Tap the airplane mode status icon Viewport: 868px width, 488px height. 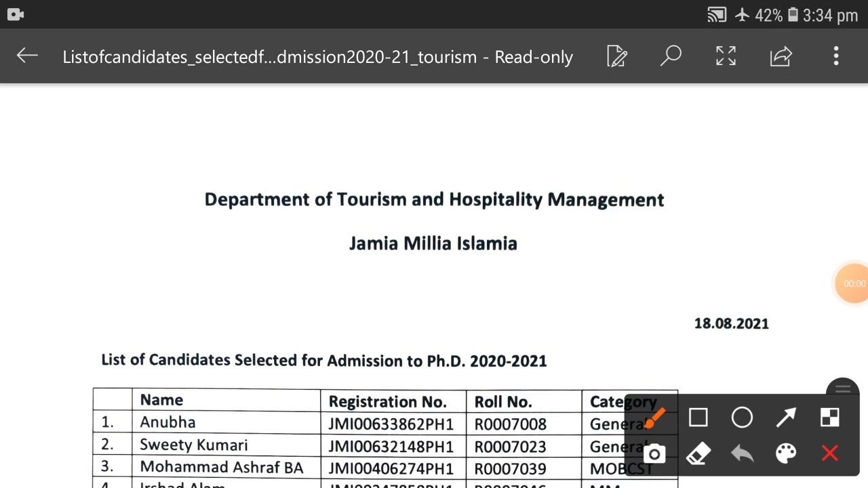click(x=743, y=15)
